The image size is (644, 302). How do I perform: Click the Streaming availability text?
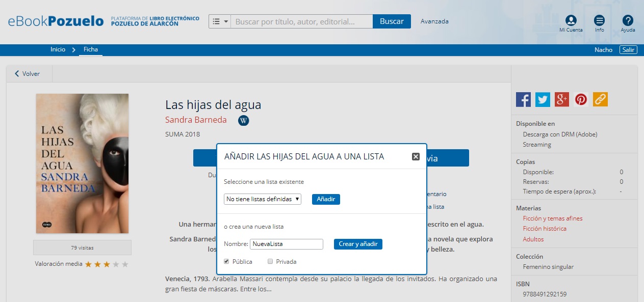537,145
